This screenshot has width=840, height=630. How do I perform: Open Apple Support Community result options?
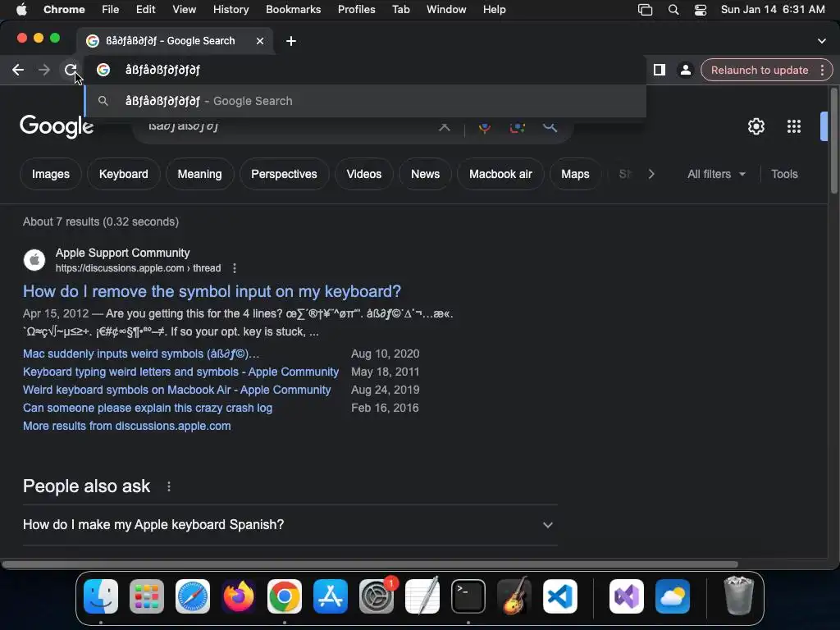(234, 268)
